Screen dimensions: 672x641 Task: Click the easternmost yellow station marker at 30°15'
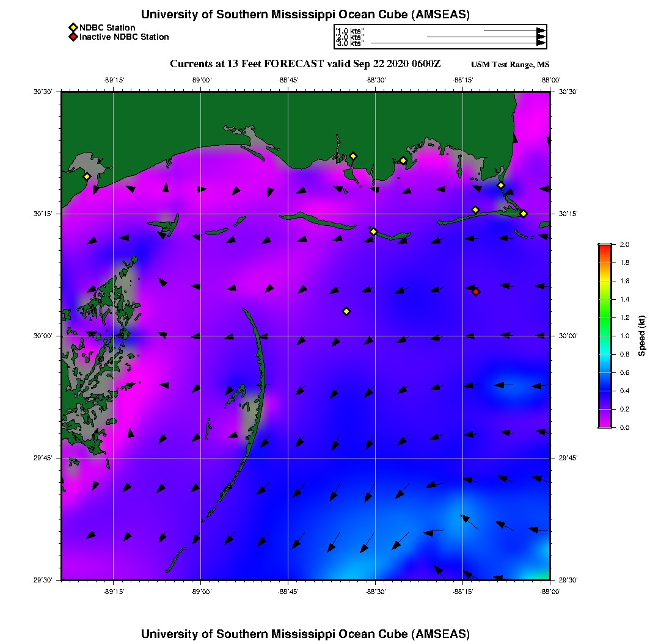[524, 213]
